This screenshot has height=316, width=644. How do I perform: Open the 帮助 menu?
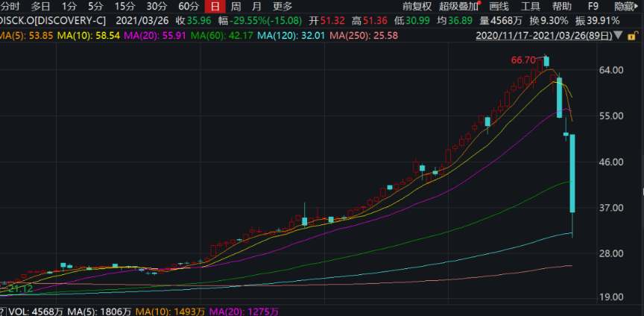click(561, 6)
